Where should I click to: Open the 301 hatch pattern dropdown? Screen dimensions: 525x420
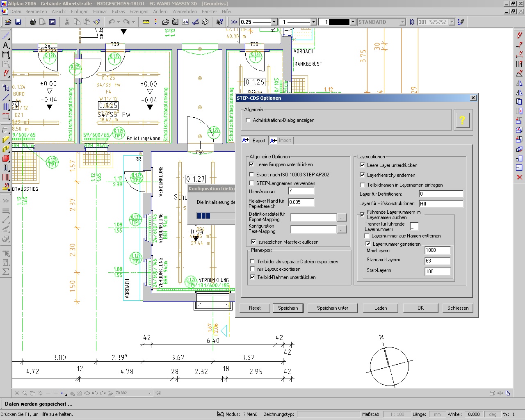pos(452,22)
